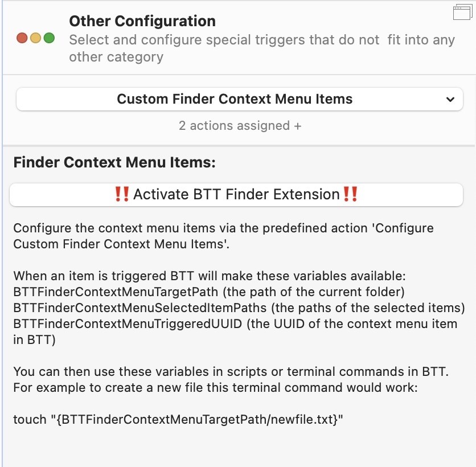Click the BTTFinderContextMenuSelectedItemPaths variable line
476x467 pixels.
239,308
